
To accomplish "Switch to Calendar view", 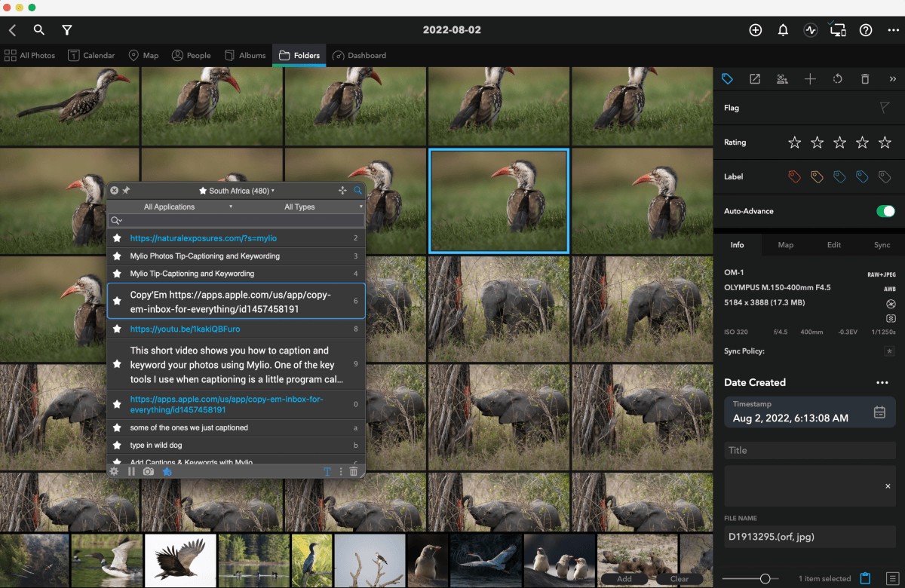I will [x=91, y=55].
